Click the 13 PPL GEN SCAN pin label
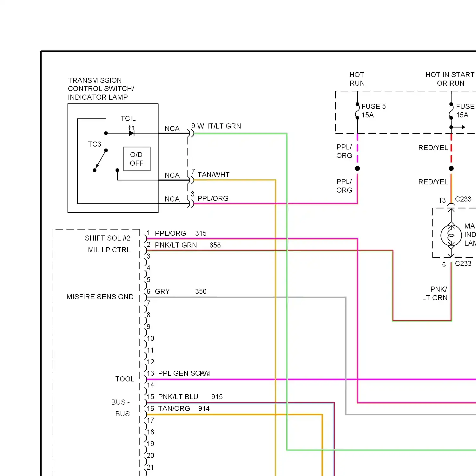 pyautogui.click(x=178, y=373)
